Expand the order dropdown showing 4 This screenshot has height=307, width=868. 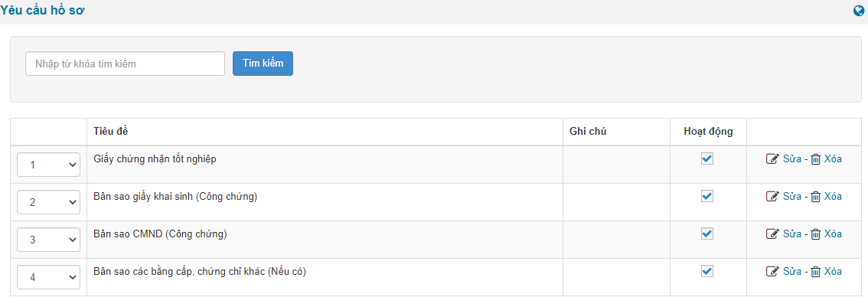[x=49, y=277]
